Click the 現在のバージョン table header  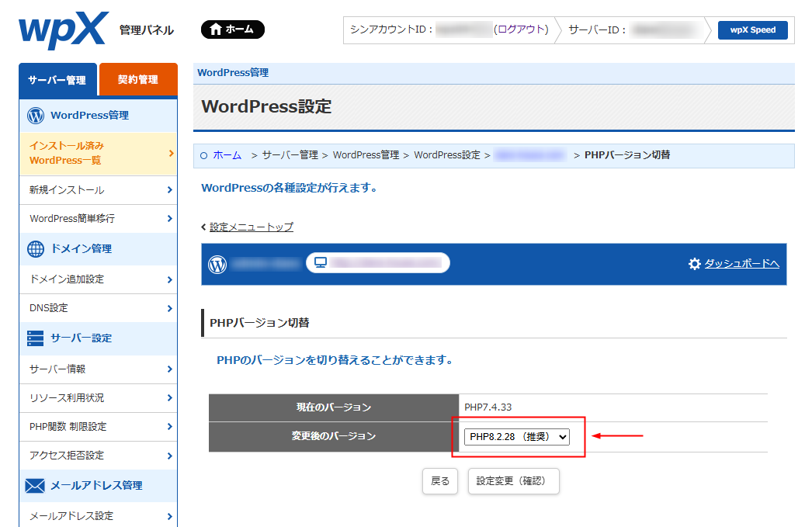pos(334,407)
